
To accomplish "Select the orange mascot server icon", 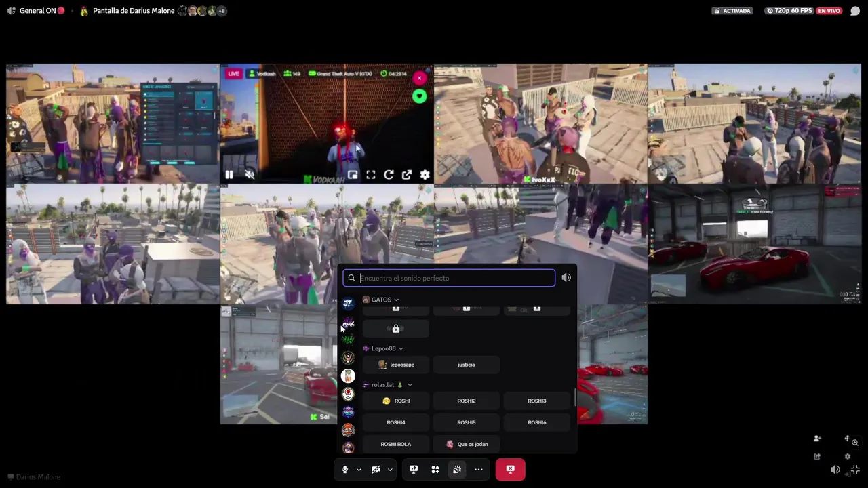I will click(x=348, y=429).
